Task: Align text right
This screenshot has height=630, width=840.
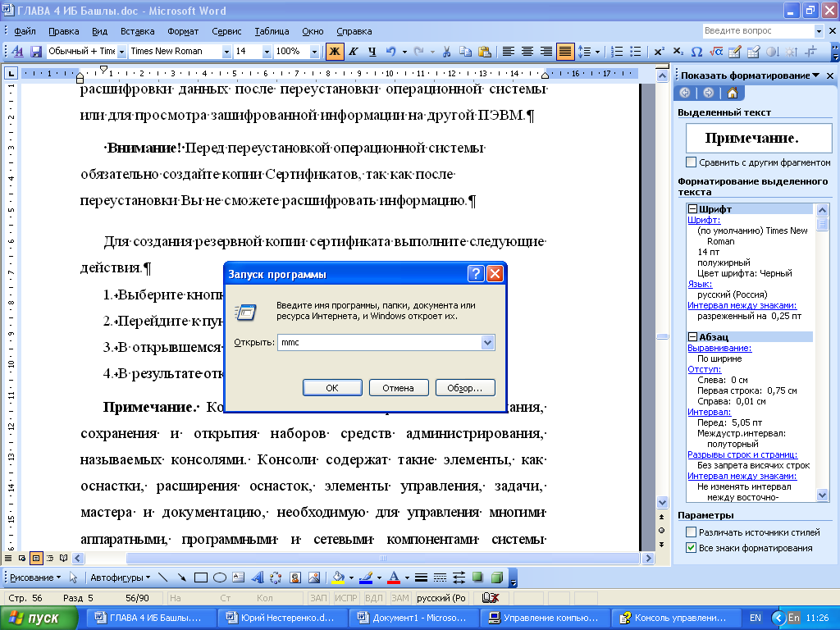Action: [546, 52]
